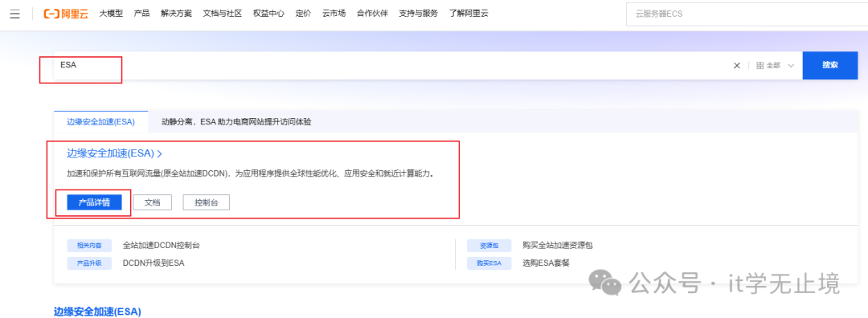Viewport: 868px width, 318px height.
Task: Open the 产品 menu
Action: (x=141, y=14)
